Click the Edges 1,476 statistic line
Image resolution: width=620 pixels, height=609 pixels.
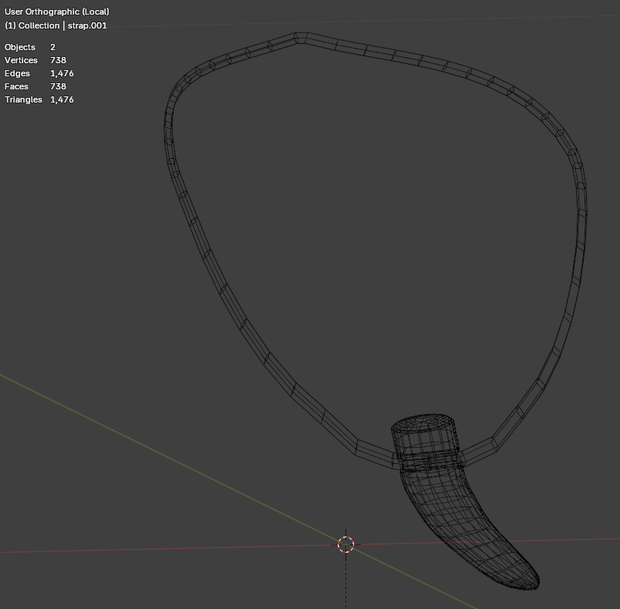coord(39,73)
